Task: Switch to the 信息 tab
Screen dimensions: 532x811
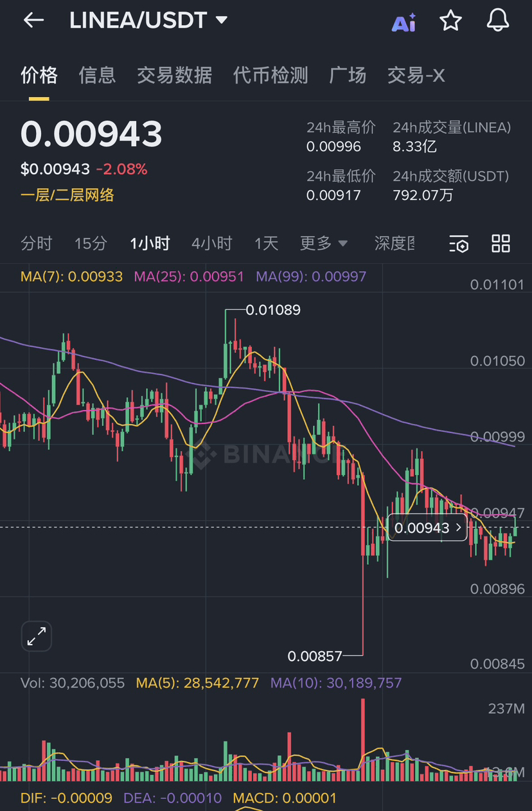Action: pos(97,75)
